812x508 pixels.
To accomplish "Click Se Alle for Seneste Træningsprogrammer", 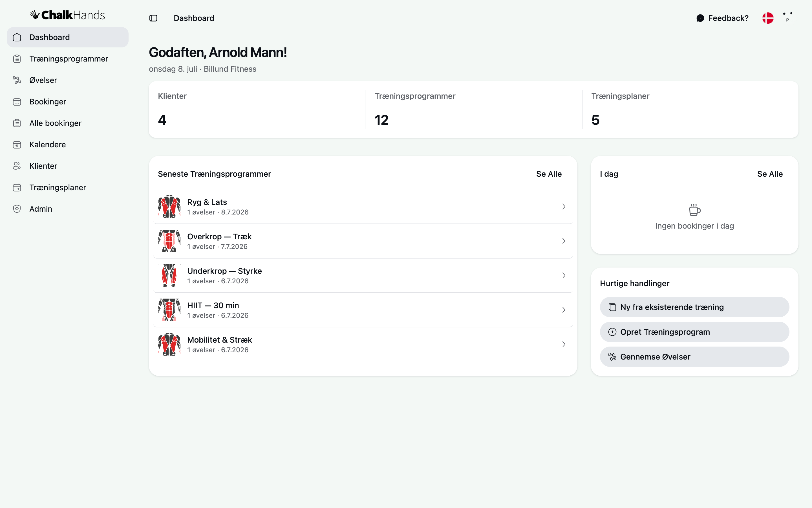I will click(x=549, y=174).
